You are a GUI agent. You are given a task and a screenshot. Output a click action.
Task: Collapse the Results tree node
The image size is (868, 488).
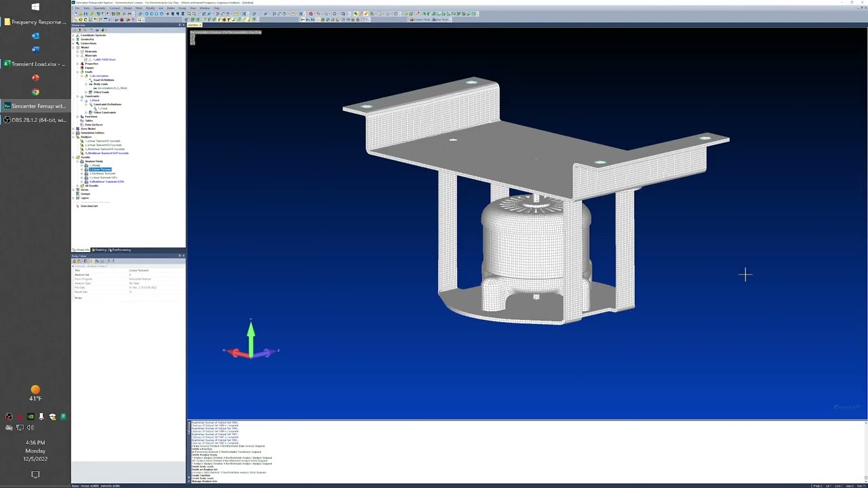tap(73, 157)
